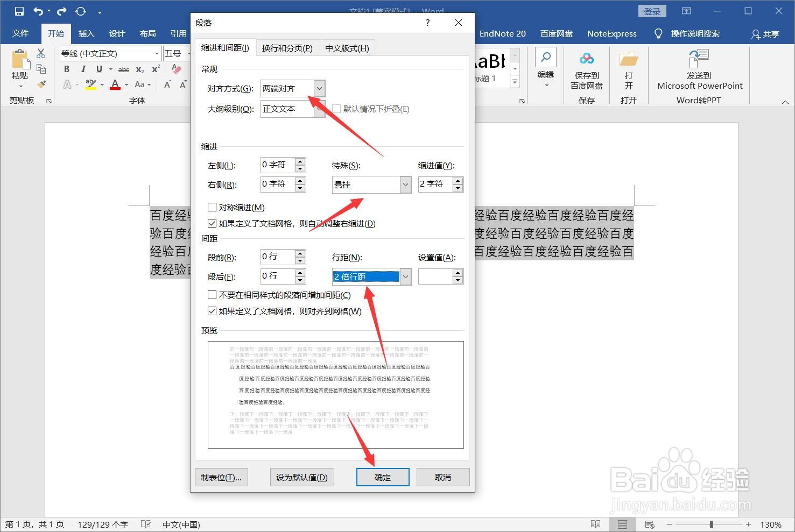Switch to the 换行和分页 tab
795x532 pixels.
(287, 47)
